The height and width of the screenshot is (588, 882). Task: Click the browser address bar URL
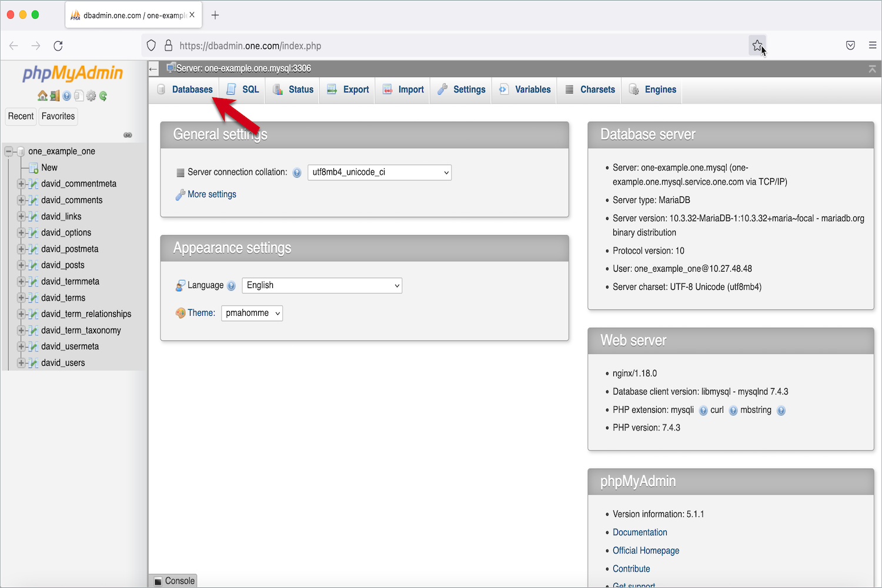coord(250,46)
